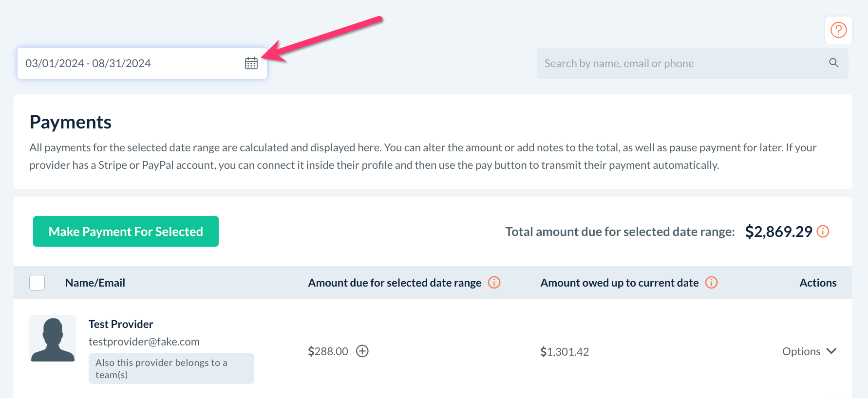The image size is (868, 398).
Task: Click info icon beside Amount due column header
Action: [494, 283]
